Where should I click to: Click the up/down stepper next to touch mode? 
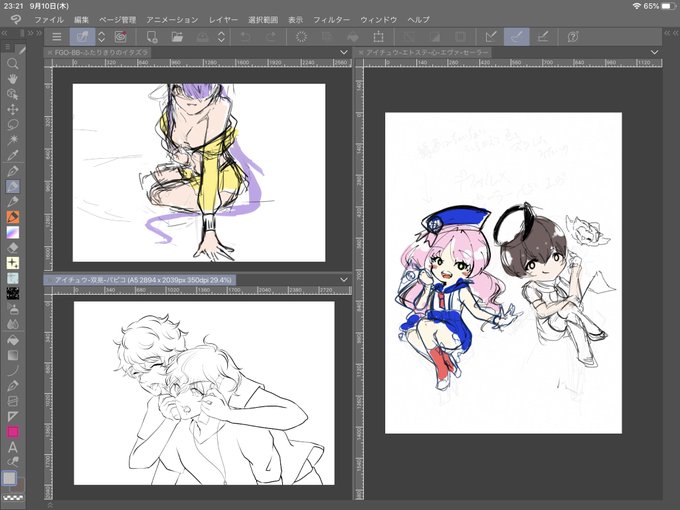coord(101,37)
